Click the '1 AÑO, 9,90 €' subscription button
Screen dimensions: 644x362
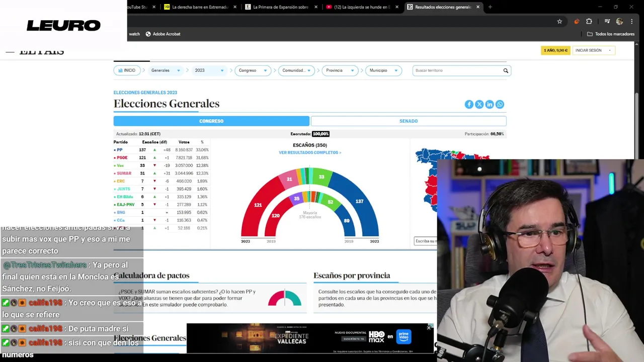click(555, 50)
